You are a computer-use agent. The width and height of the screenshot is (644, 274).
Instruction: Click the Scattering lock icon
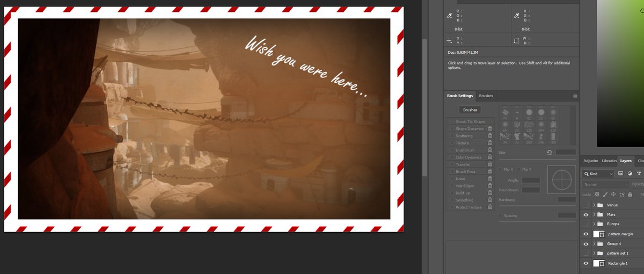point(490,136)
